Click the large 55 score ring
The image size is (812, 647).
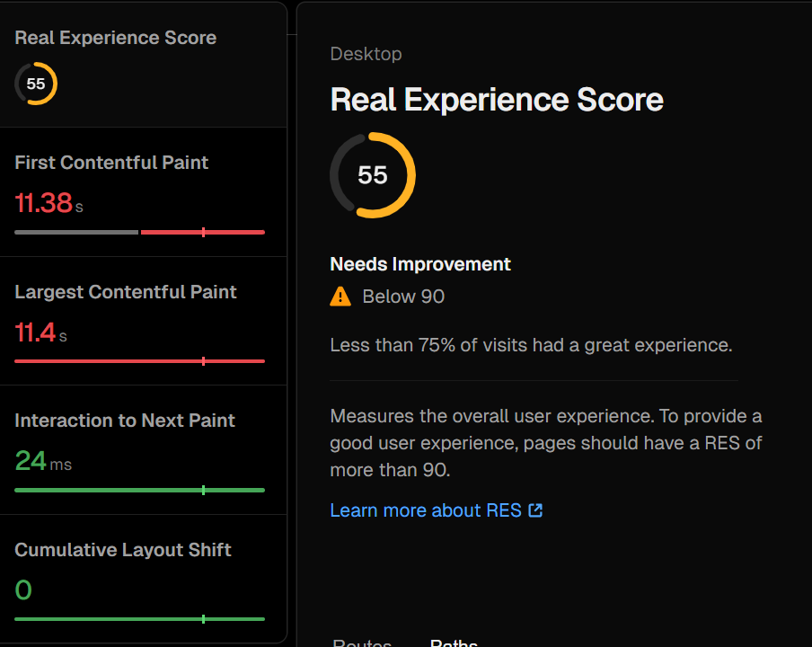373,175
